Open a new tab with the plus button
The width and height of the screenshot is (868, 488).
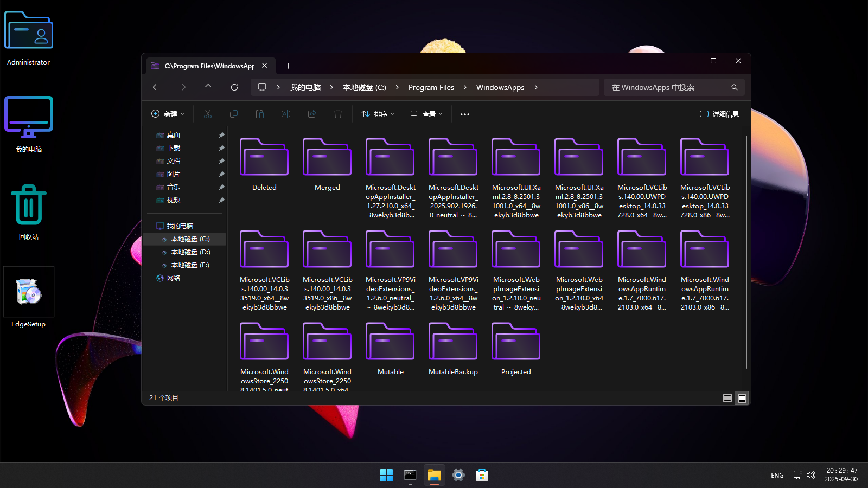(x=289, y=66)
